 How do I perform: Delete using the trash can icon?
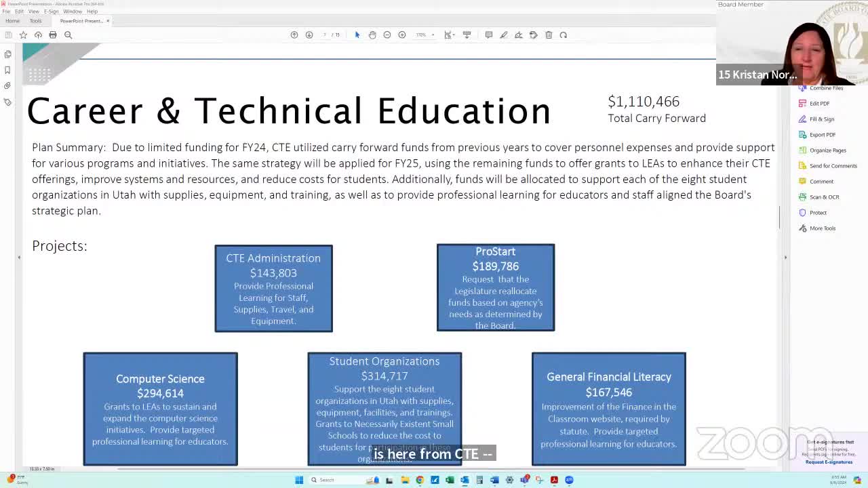549,35
